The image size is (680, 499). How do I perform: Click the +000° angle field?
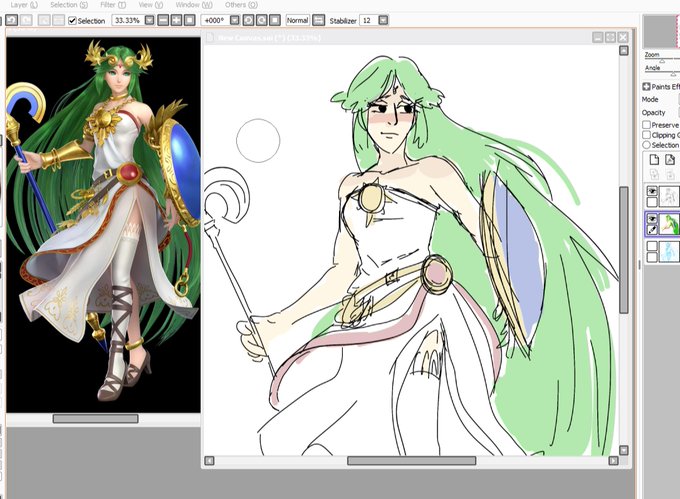pos(215,20)
